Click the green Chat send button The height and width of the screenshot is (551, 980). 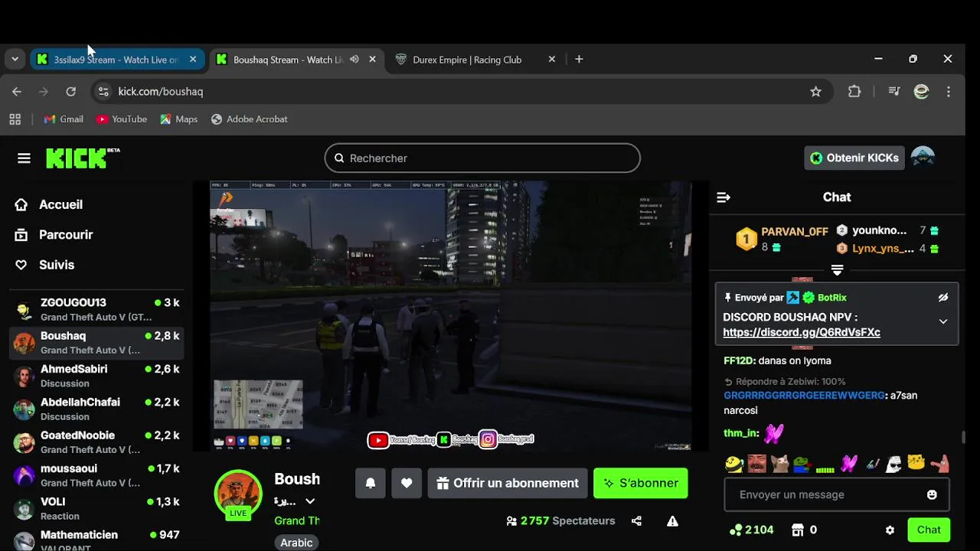[x=929, y=530]
